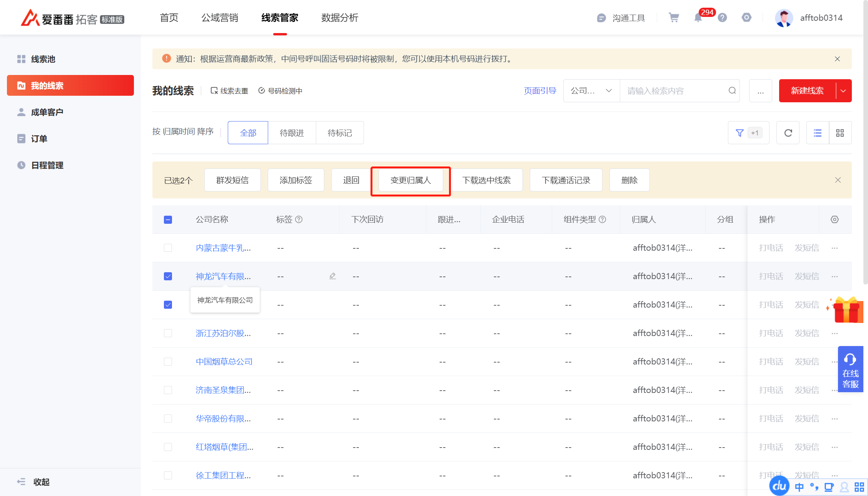Open the help question mark icon
This screenshot has width=868, height=496.
(x=722, y=18)
